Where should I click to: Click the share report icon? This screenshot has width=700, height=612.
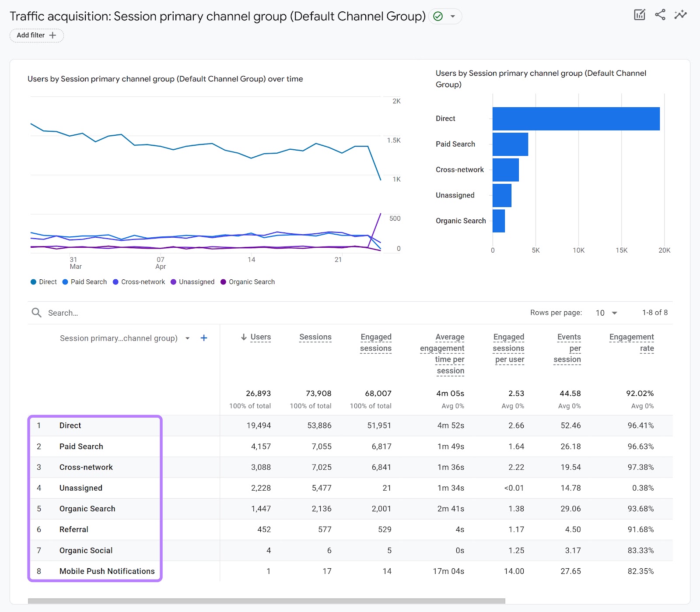[661, 14]
